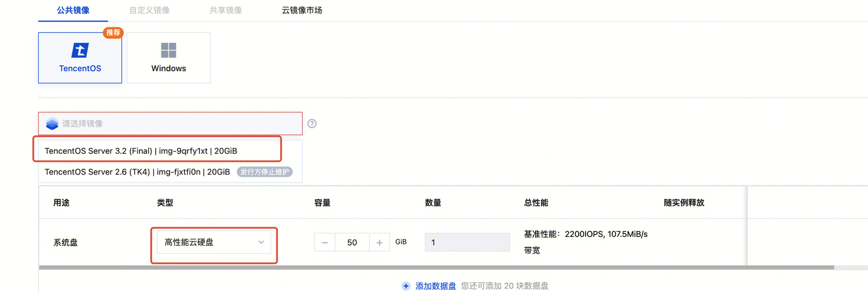The height and width of the screenshot is (293, 868).
Task: Click the 发行方停止维护 tag
Action: (x=264, y=172)
